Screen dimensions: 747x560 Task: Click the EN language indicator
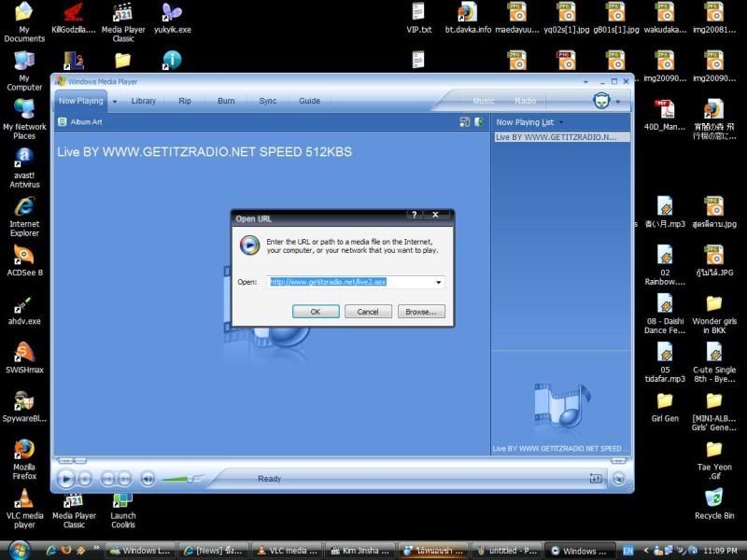627,551
